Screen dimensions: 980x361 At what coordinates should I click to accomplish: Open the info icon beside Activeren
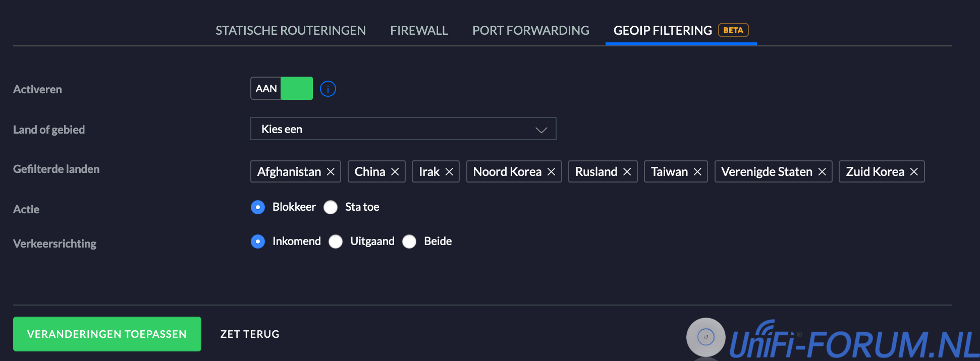click(x=328, y=89)
